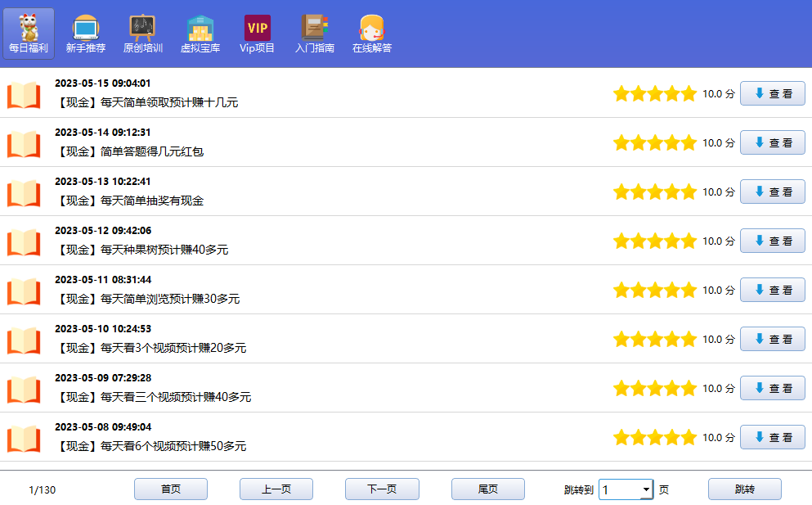This screenshot has height=505, width=812.
Task: Click 查看 for 简单答题得几元红包
Action: point(773,142)
